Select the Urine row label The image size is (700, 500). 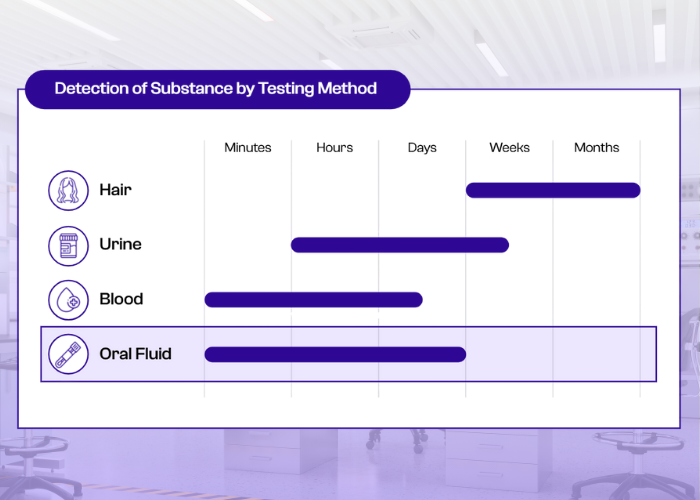(x=120, y=245)
